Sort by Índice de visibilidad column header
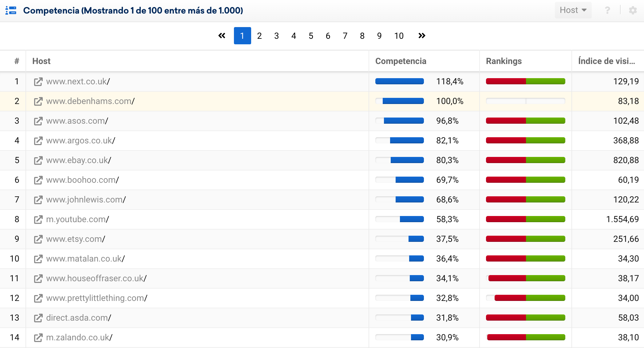The height and width of the screenshot is (348, 644). (x=606, y=61)
